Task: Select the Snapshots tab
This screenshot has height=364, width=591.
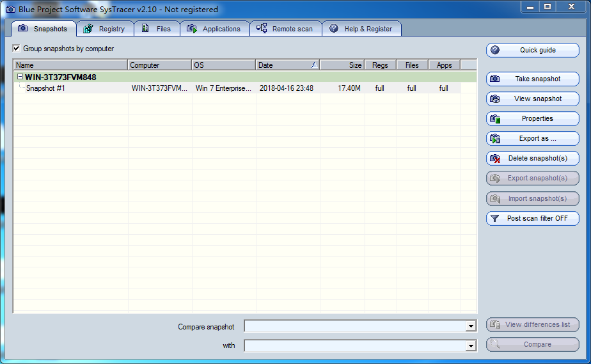Action: [x=43, y=29]
